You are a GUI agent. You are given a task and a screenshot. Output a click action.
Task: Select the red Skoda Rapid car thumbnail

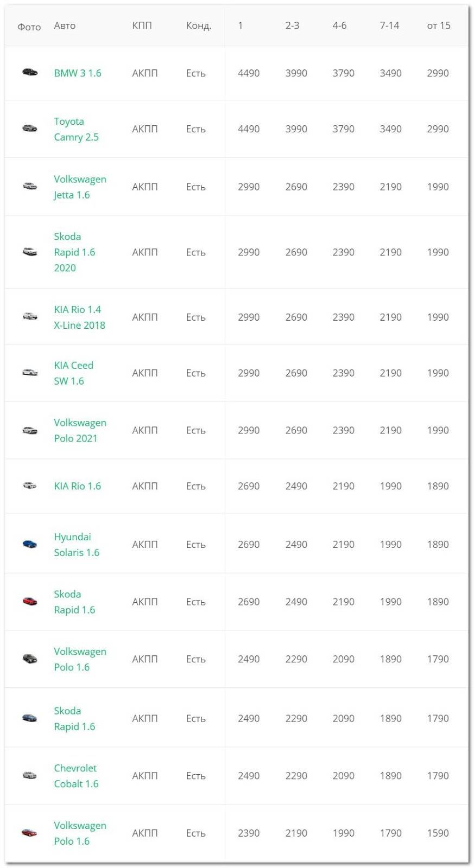click(x=30, y=601)
